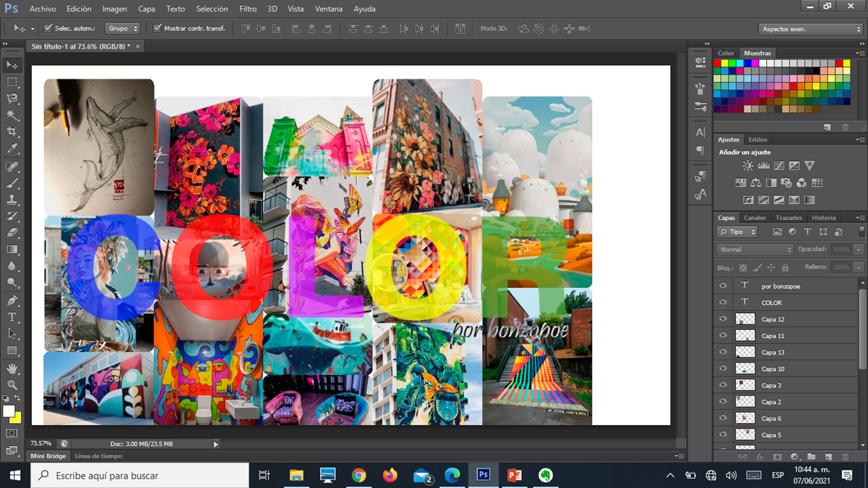Select the Brush tool

tap(12, 184)
